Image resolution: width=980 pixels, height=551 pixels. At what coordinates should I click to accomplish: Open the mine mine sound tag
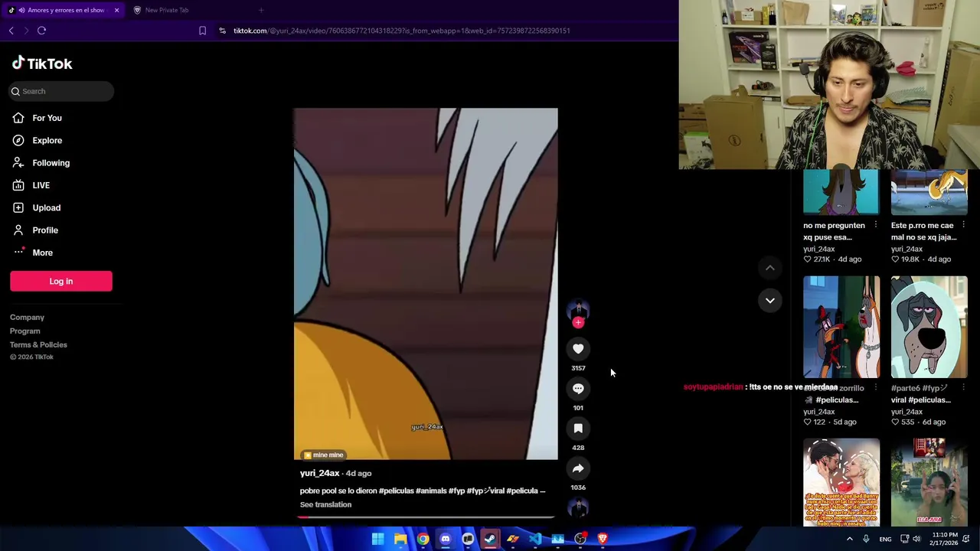323,455
